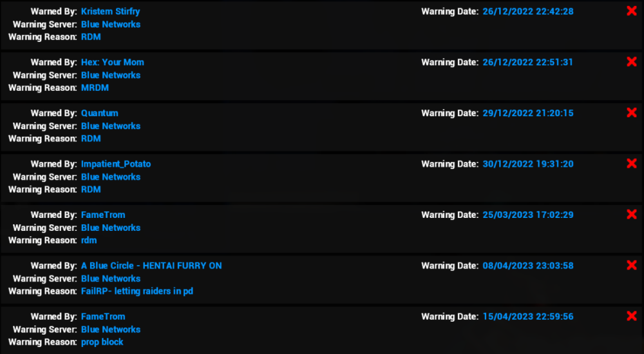Click the MRDM warning reason text
Screen dimensions: 644x354
pos(93,88)
